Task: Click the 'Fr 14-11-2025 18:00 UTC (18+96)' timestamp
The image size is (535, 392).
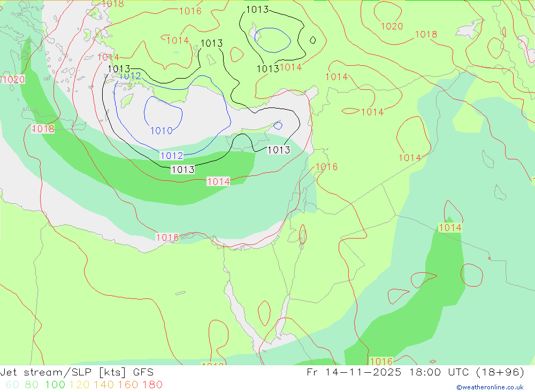Action: pyautogui.click(x=415, y=372)
